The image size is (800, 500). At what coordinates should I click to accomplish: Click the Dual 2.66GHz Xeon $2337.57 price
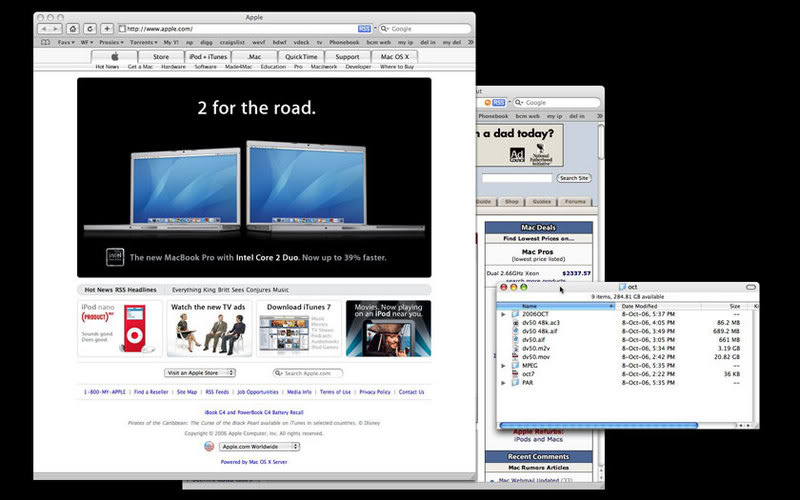click(577, 273)
